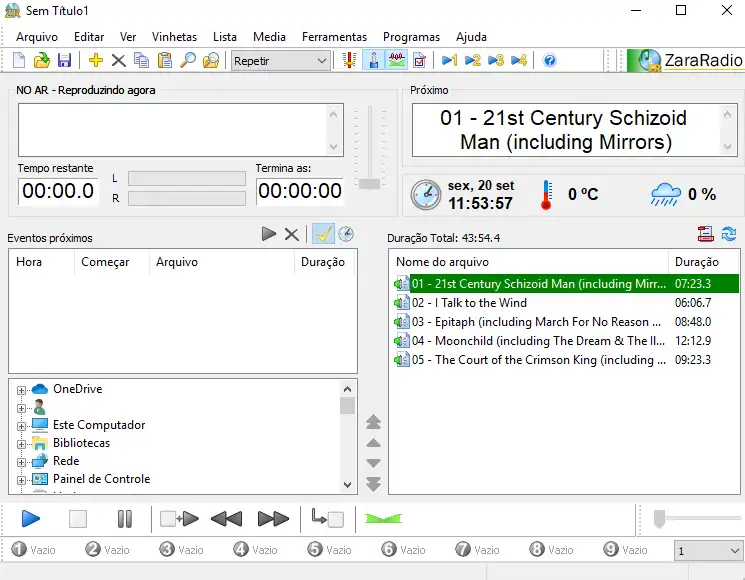Toggle the clock button beside events checkmark
Viewport: 745px width, 580px height.
coord(346,234)
